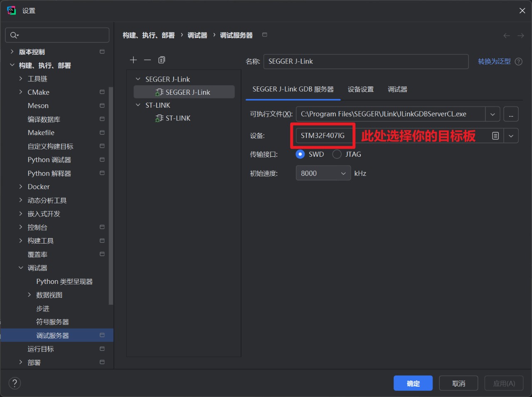The width and height of the screenshot is (532, 397).
Task: Select the JTAG transport interface
Action: [x=337, y=154]
